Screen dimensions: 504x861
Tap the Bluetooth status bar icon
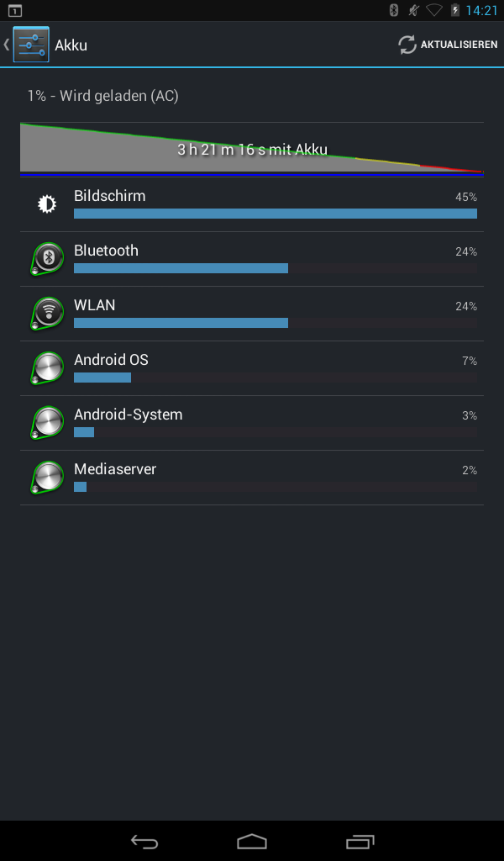pos(392,10)
